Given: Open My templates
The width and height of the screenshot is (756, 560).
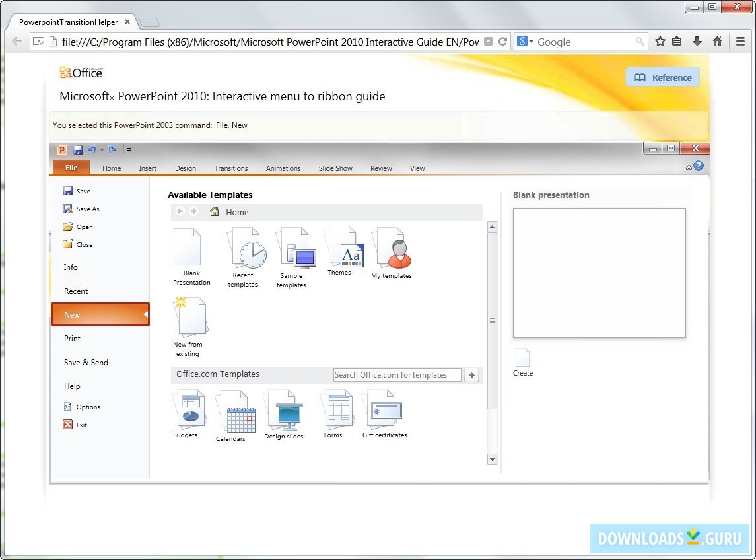Looking at the screenshot, I should (391, 250).
